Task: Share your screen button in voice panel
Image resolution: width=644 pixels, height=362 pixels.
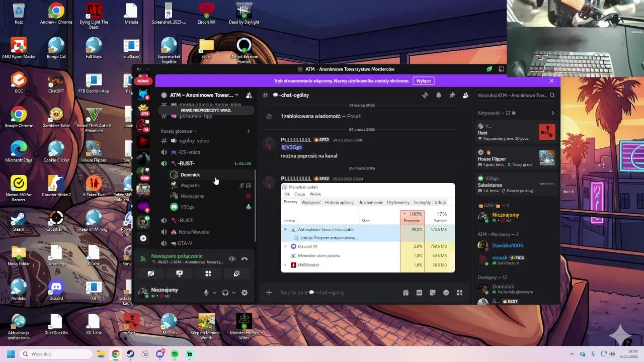Action: tap(180, 274)
